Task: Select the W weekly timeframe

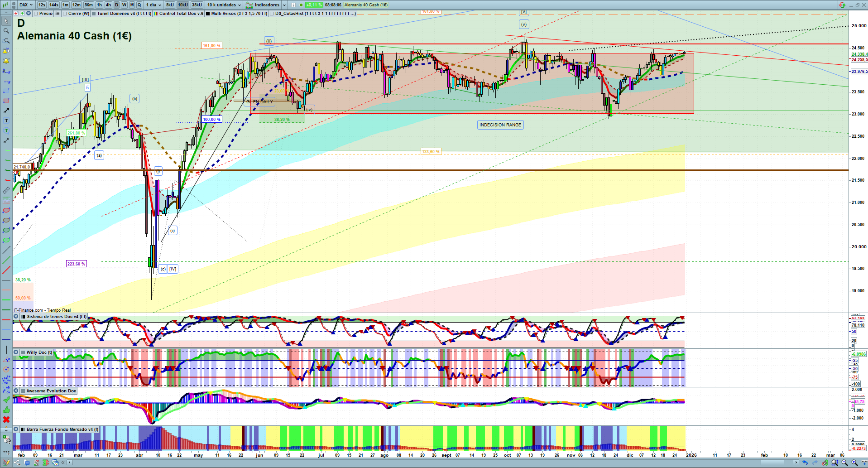Action: (124, 5)
